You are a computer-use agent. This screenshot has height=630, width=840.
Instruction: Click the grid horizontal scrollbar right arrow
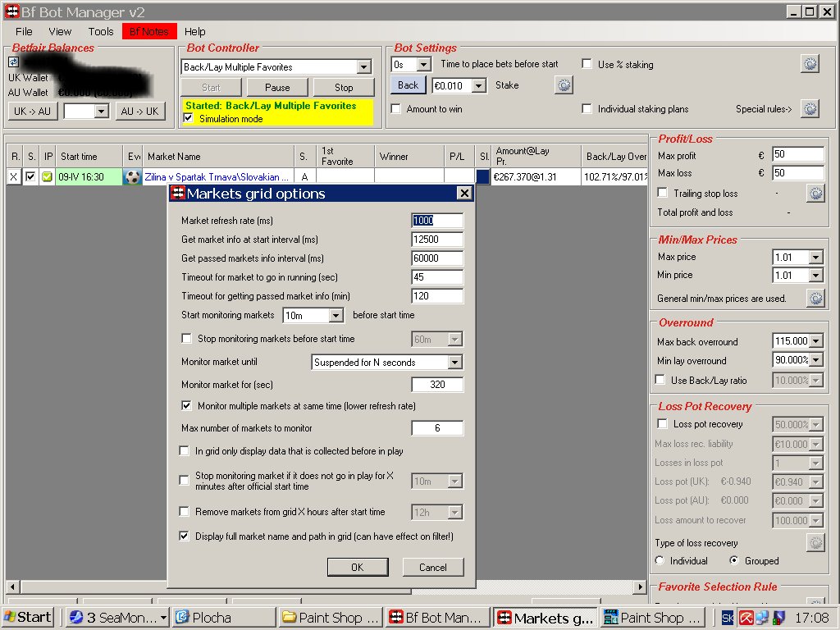(640, 587)
